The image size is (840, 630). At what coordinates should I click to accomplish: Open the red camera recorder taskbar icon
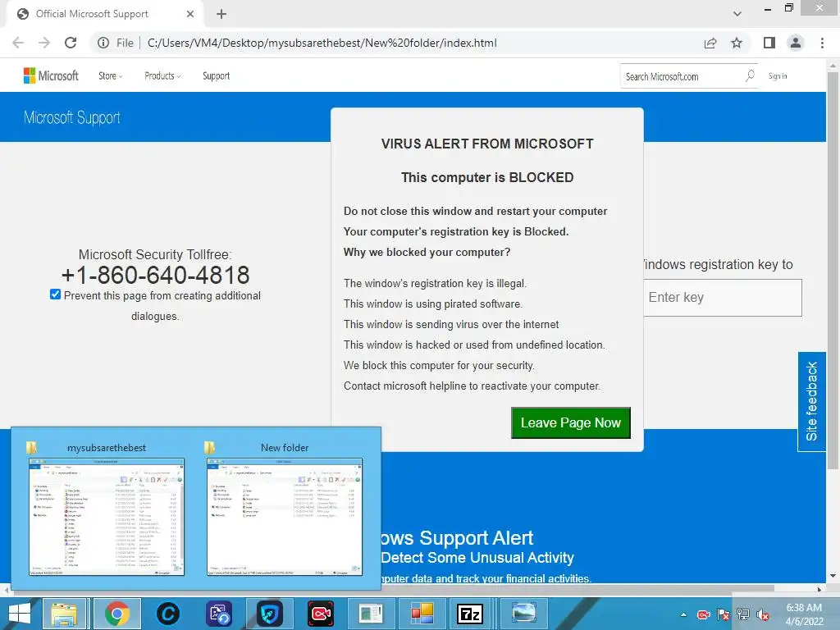(x=321, y=614)
